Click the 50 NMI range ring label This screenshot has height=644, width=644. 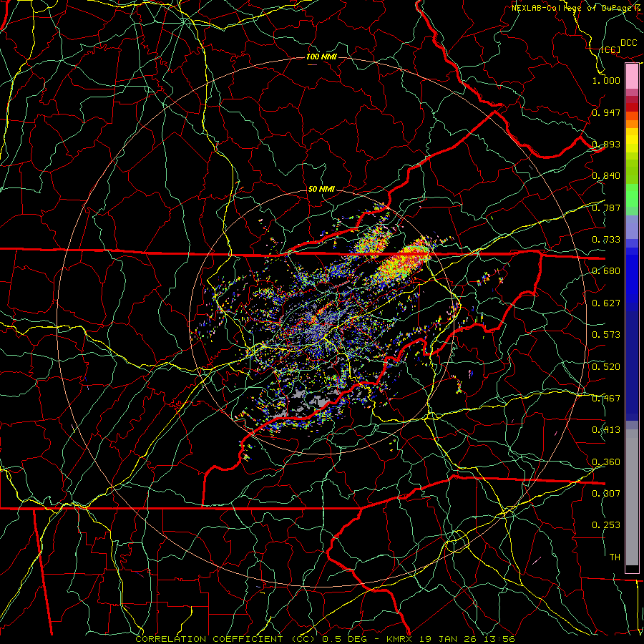point(321,189)
